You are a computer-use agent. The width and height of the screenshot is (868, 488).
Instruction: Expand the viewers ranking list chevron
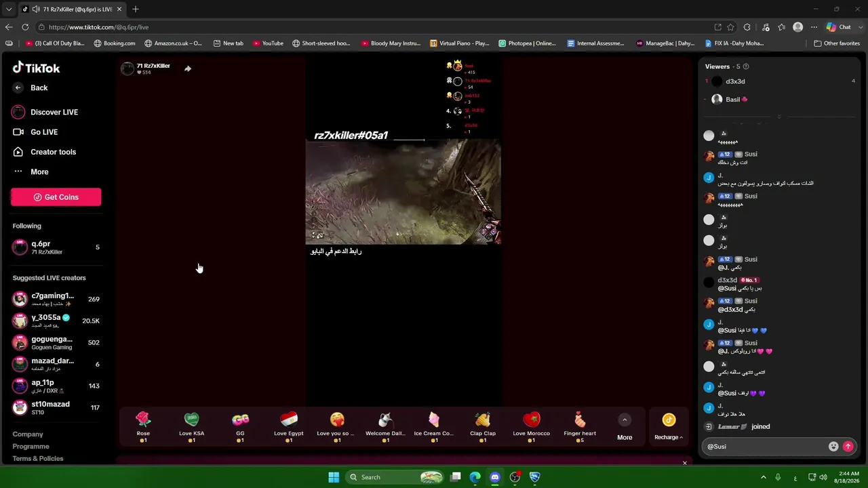(779, 117)
